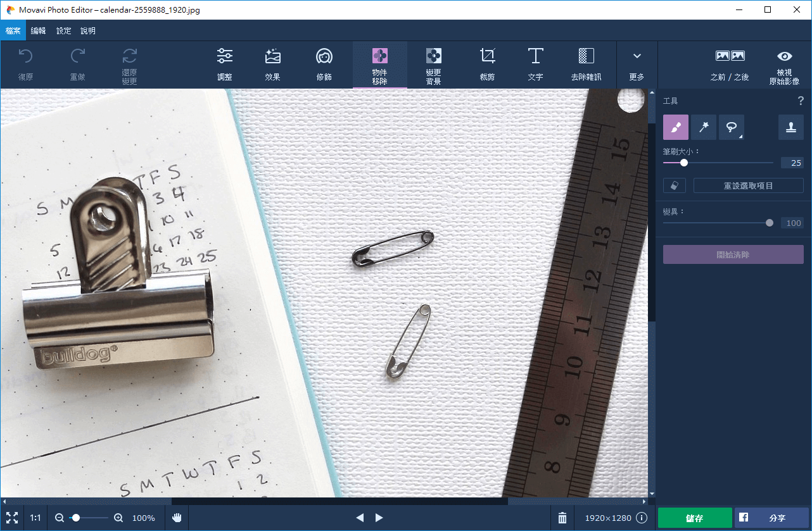The width and height of the screenshot is (812, 531).
Task: Click the brush size value field
Action: pyautogui.click(x=792, y=163)
